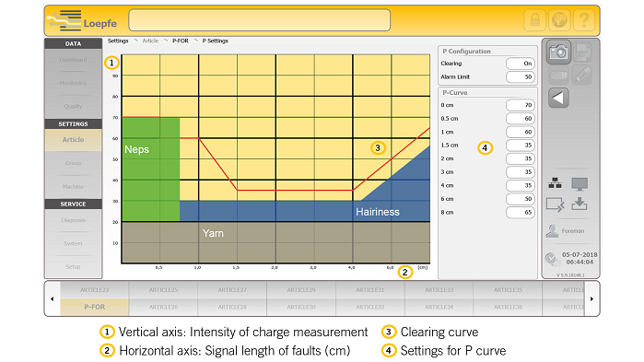Screen dimensions: 644x362
Task: Click the Loepfe logo
Action: [82, 20]
